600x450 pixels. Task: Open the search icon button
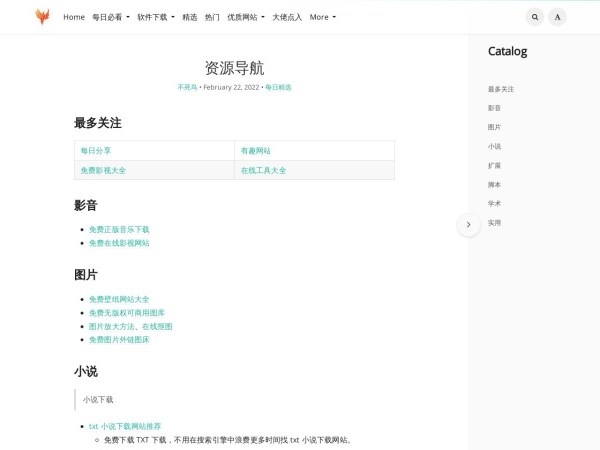coord(535,17)
